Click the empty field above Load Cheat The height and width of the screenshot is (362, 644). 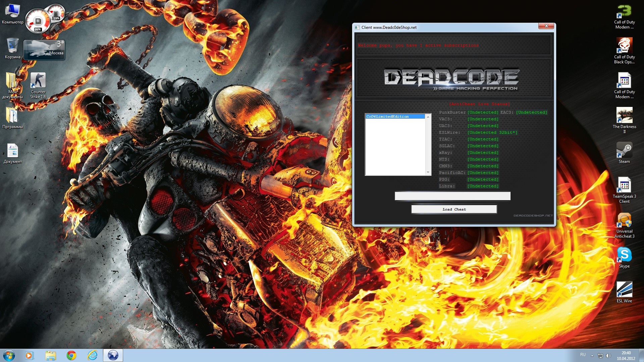(452, 196)
